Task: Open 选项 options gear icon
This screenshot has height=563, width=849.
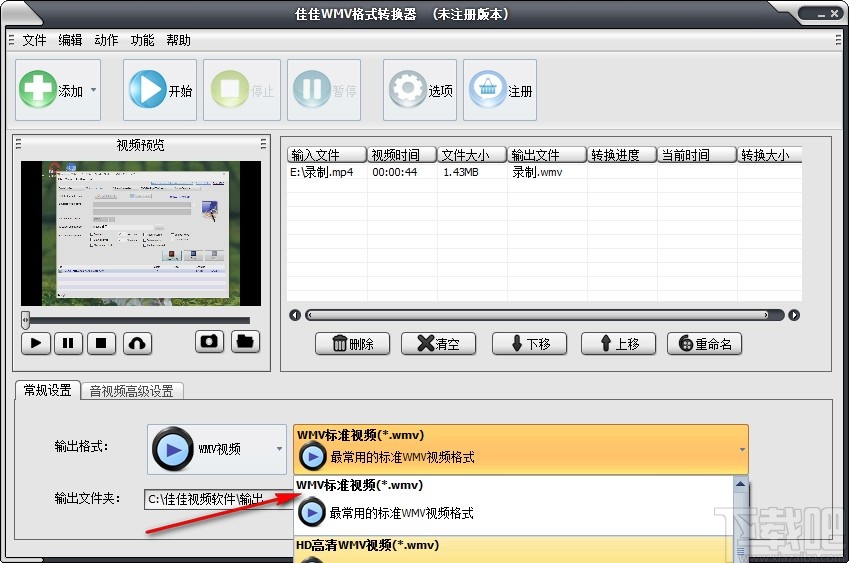Action: [408, 89]
